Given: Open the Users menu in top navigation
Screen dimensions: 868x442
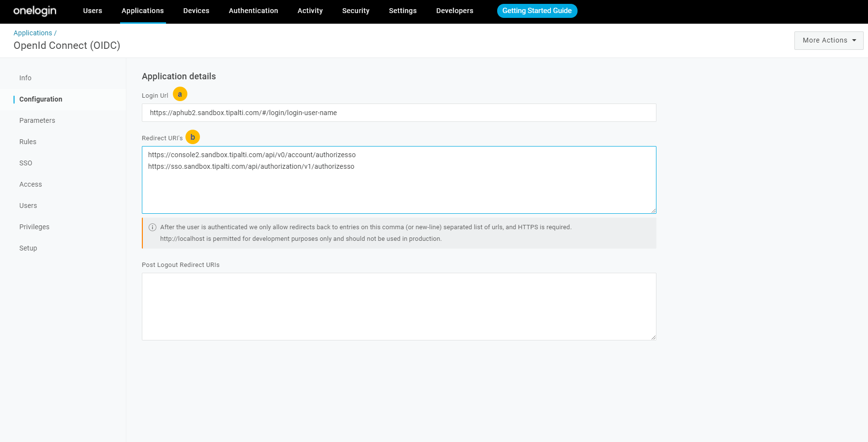Looking at the screenshot, I should pyautogui.click(x=92, y=11).
